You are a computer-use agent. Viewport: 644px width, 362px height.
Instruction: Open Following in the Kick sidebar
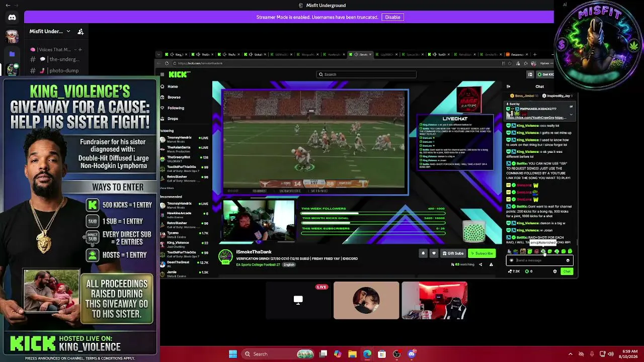coord(176,108)
